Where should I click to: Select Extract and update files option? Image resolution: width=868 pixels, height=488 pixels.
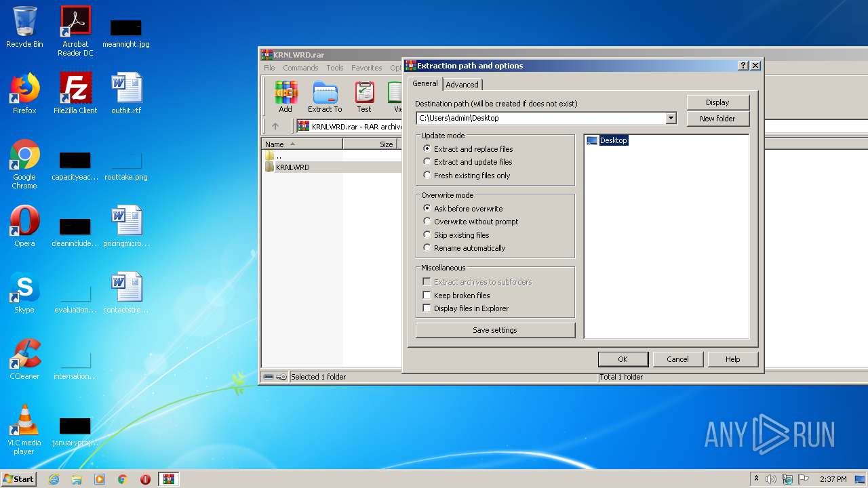467,162
